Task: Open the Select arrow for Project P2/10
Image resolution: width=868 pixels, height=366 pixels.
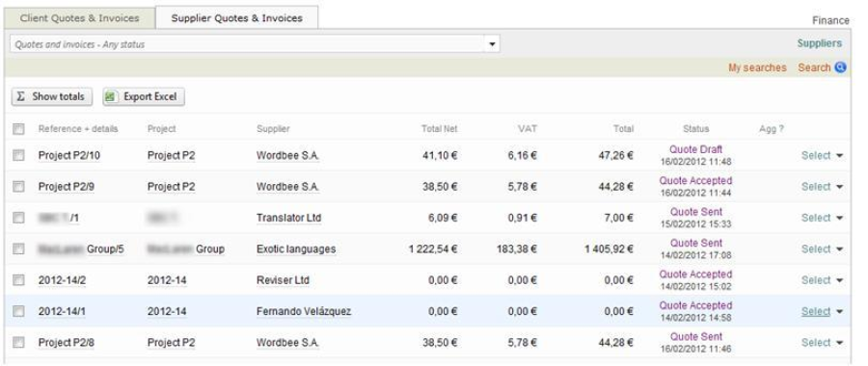Action: click(839, 156)
